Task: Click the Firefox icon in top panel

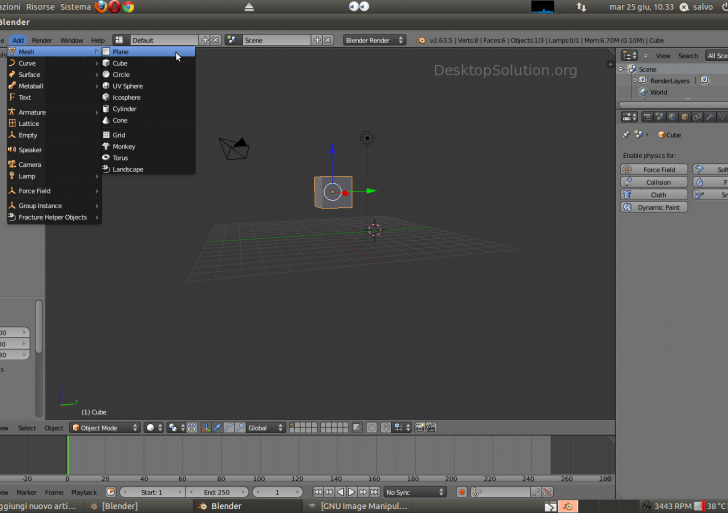Action: [x=100, y=7]
